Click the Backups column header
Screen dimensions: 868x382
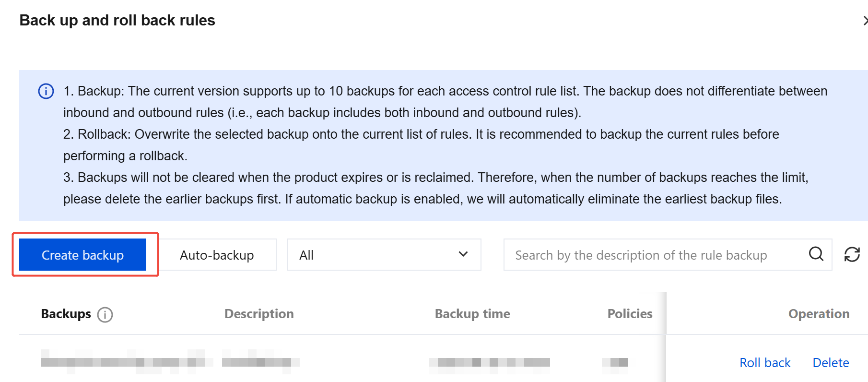click(66, 314)
